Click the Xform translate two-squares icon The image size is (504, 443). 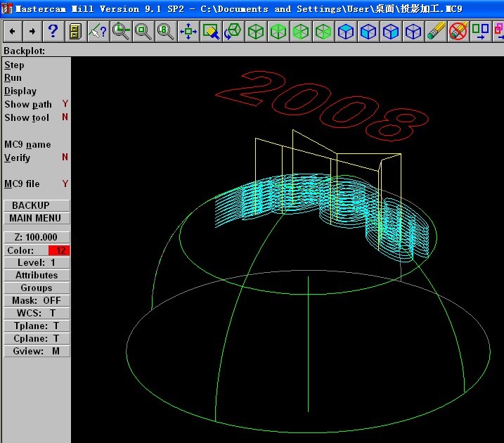click(x=481, y=31)
